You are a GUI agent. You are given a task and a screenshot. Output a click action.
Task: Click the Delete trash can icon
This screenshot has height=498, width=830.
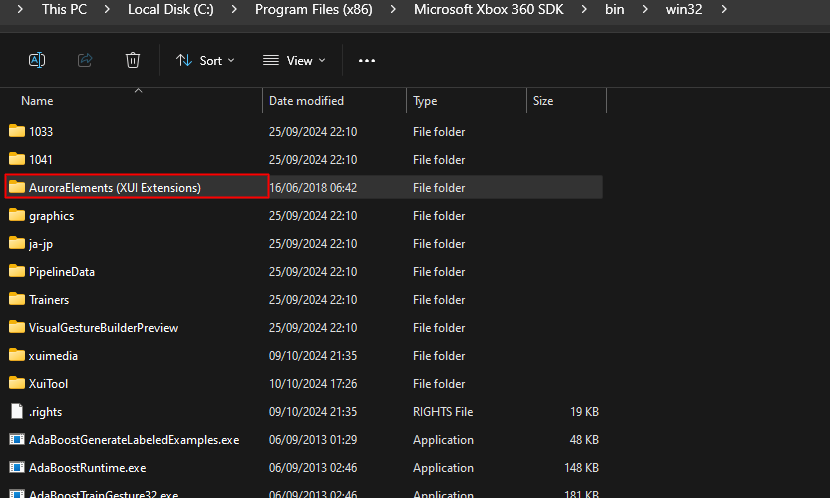point(133,60)
